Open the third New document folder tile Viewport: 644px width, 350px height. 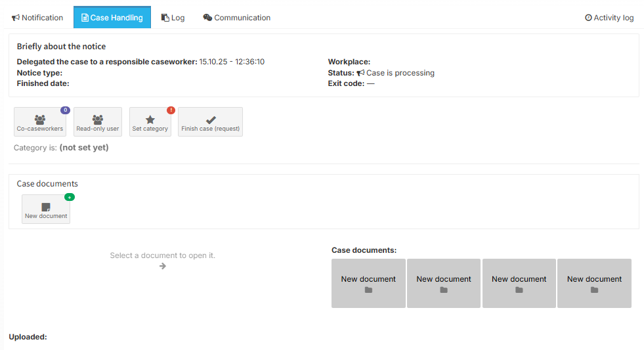point(519,284)
